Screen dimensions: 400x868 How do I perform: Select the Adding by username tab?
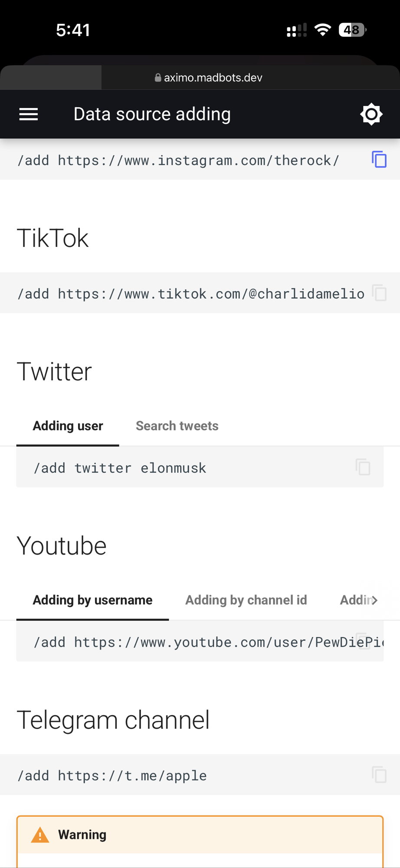(x=92, y=600)
